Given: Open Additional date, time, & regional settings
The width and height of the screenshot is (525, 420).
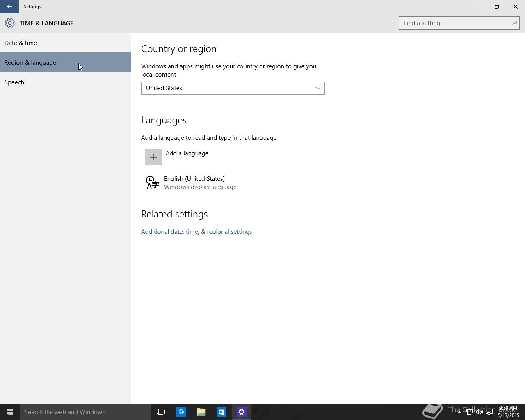Looking at the screenshot, I should [x=196, y=232].
